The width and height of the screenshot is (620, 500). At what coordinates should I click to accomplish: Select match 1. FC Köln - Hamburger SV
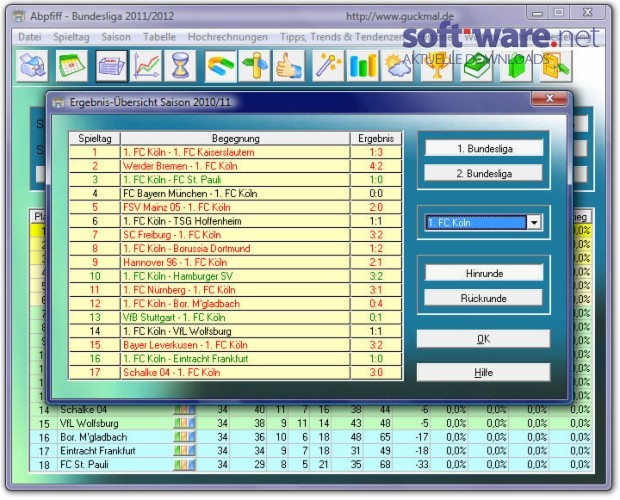pos(236,276)
